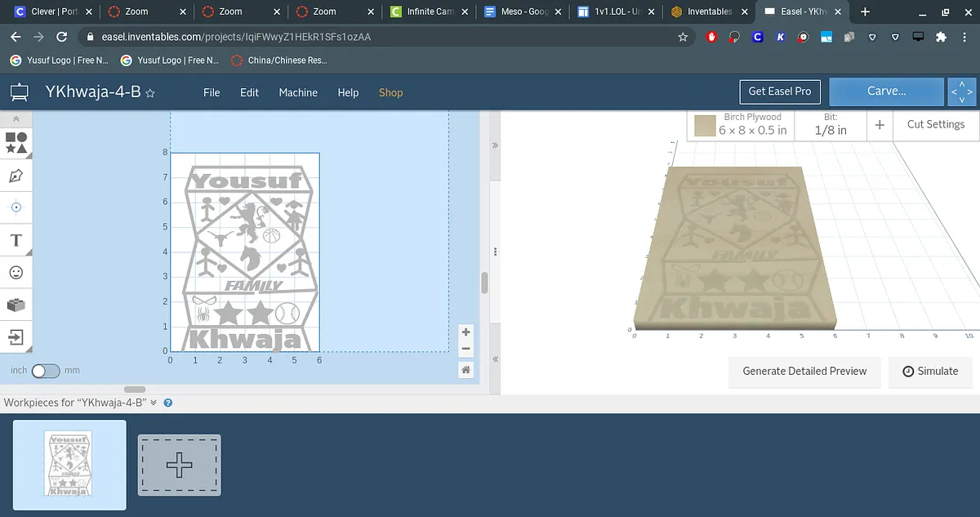Click Get Easel Pro button
The height and width of the screenshot is (517, 980).
(780, 91)
